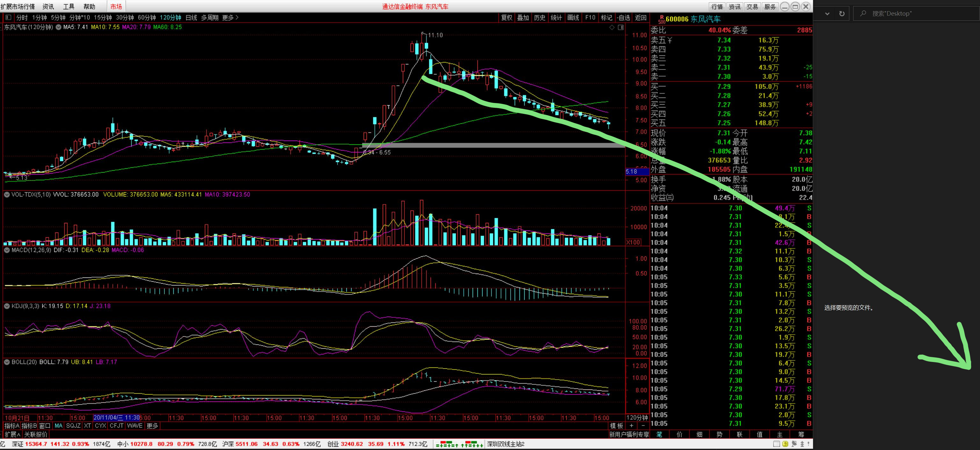Toggle the right info panel icon
Viewport: 980px width, 450px height.
click(621, 27)
